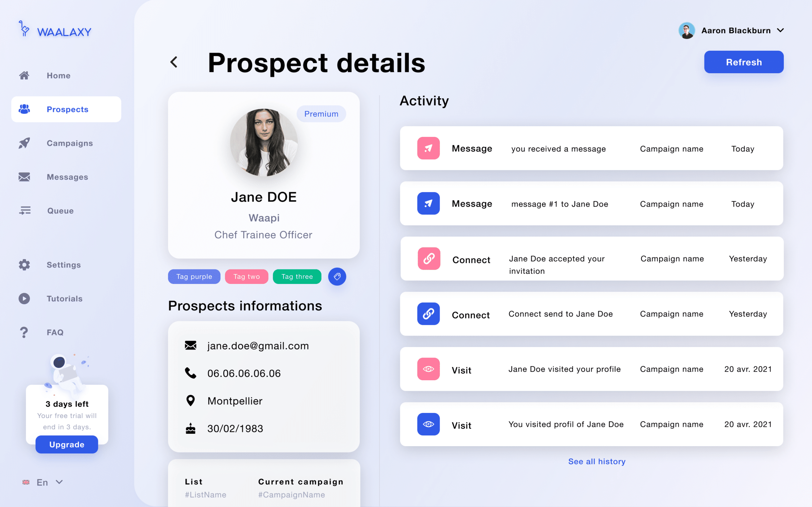This screenshot has width=812, height=507.
Task: Click the Upgrade button
Action: click(x=67, y=444)
